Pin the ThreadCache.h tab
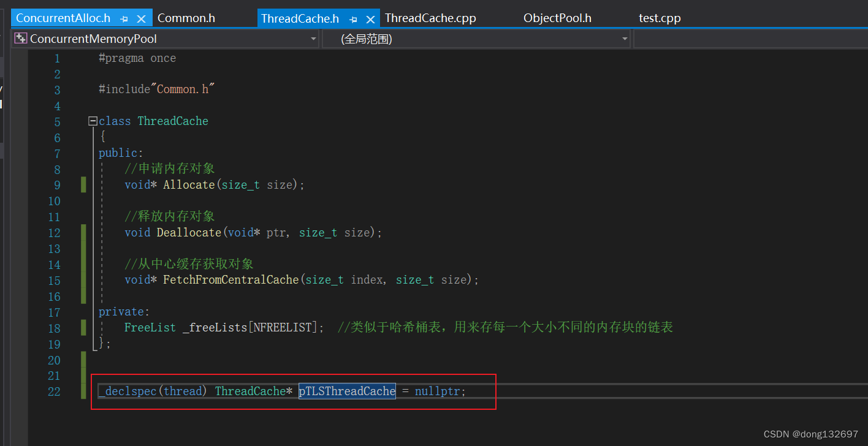 (353, 19)
